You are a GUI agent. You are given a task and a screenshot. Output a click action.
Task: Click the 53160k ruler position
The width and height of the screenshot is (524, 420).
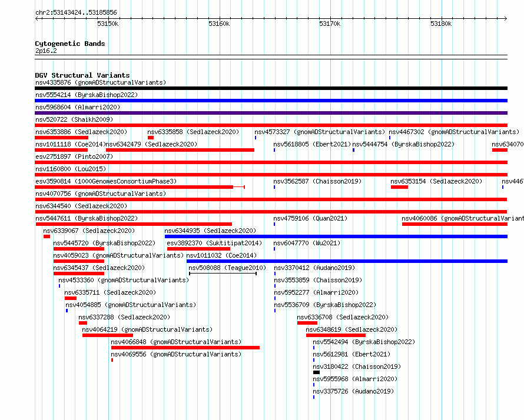tap(219, 24)
